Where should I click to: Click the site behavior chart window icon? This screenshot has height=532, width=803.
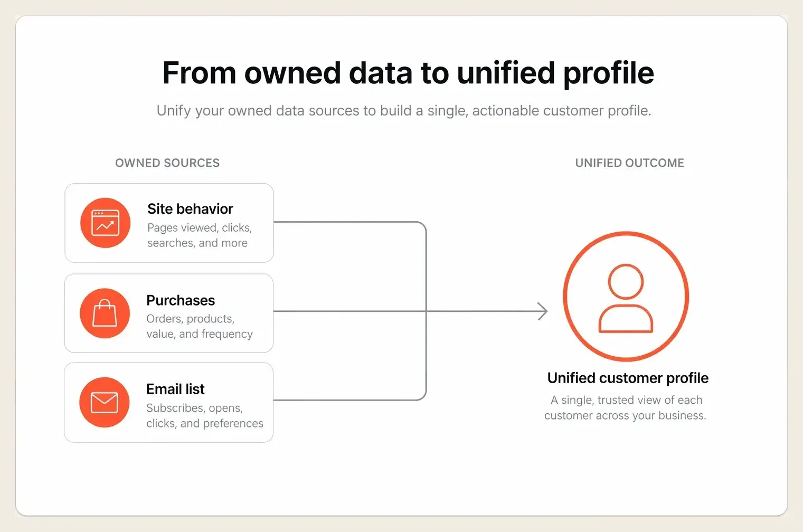[x=105, y=223]
